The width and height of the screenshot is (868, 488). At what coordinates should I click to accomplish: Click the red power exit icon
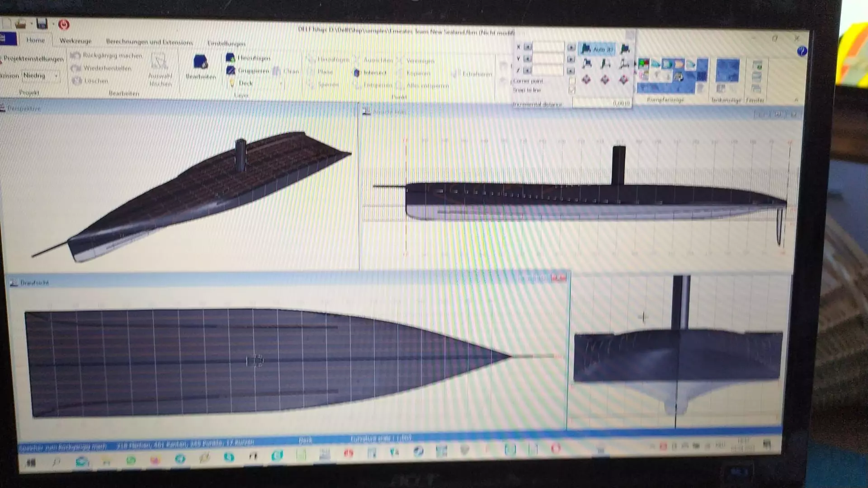[64, 24]
